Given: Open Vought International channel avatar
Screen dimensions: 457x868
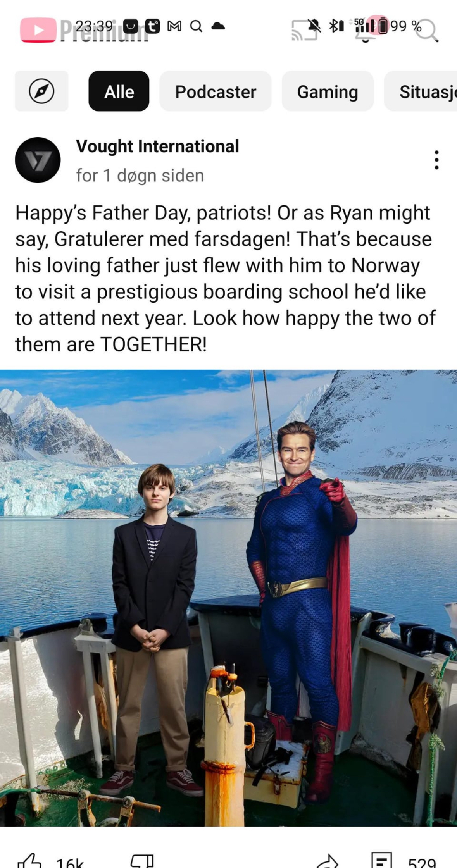Looking at the screenshot, I should coord(38,160).
